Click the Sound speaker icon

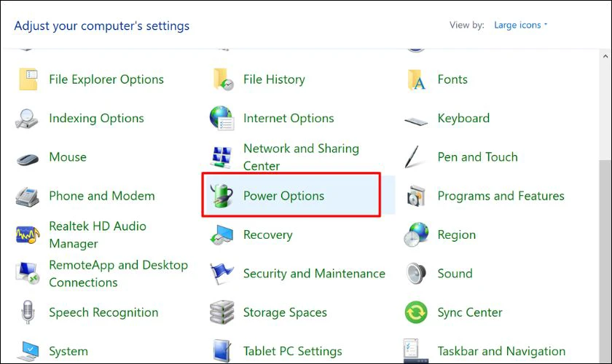(x=416, y=274)
